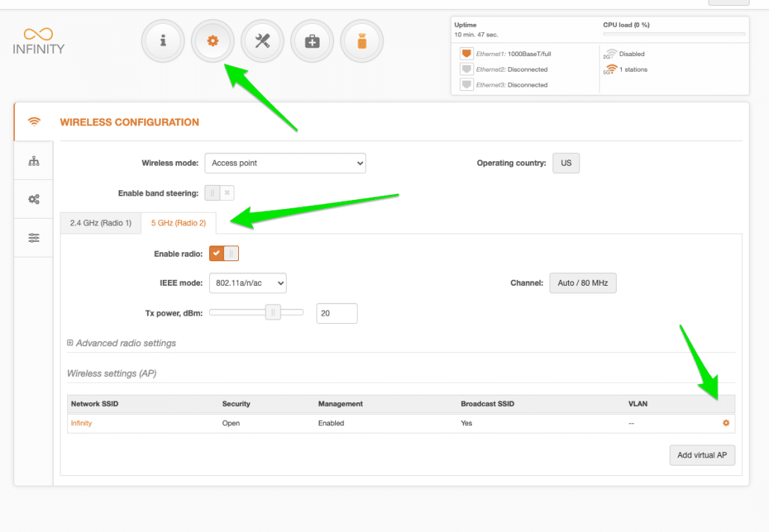Edit the Infinity SSID via gear icon
Image resolution: width=769 pixels, height=532 pixels.
click(x=726, y=422)
